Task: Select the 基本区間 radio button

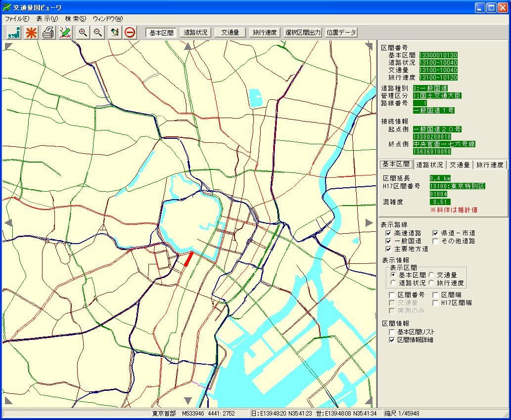Action: click(x=393, y=275)
